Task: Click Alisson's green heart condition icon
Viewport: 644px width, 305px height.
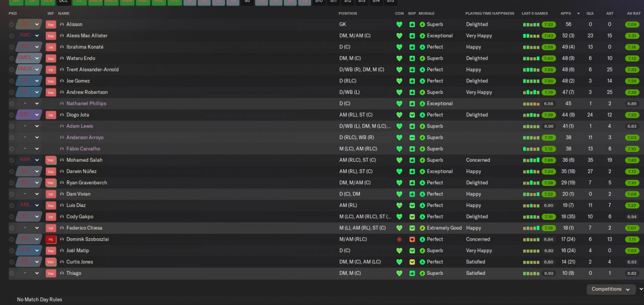Action: [x=399, y=24]
